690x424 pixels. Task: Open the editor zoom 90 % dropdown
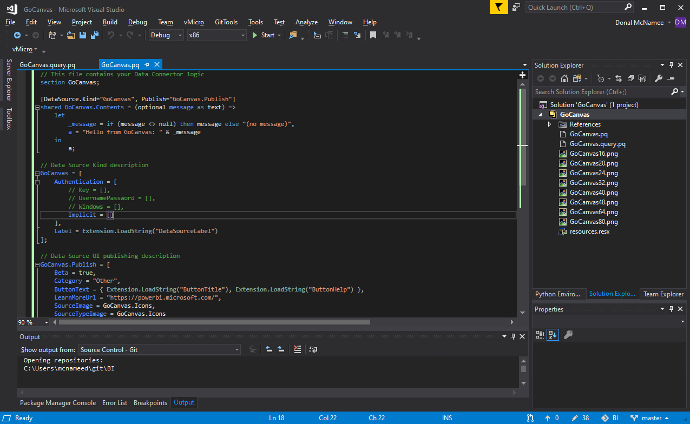point(33,322)
